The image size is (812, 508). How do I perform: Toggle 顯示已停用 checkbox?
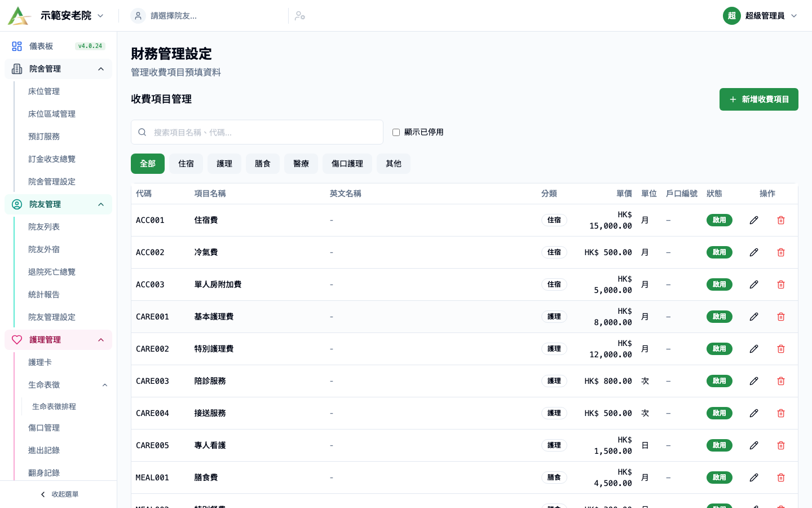coord(396,132)
